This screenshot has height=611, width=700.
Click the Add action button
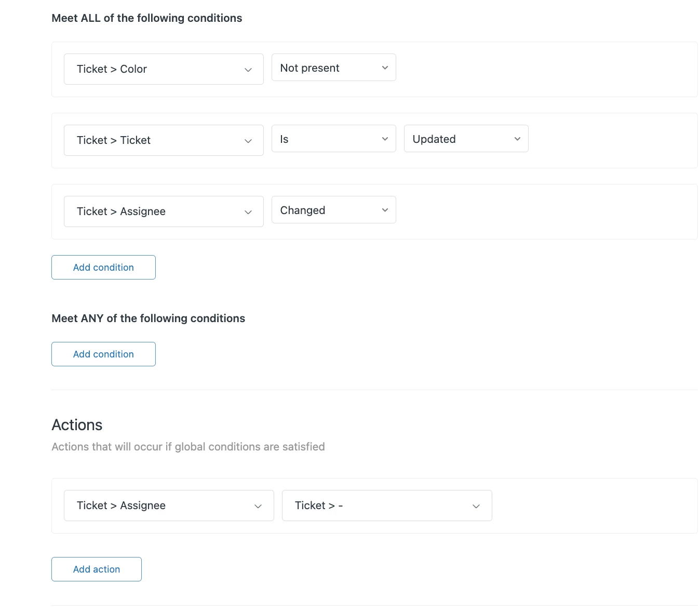(97, 569)
